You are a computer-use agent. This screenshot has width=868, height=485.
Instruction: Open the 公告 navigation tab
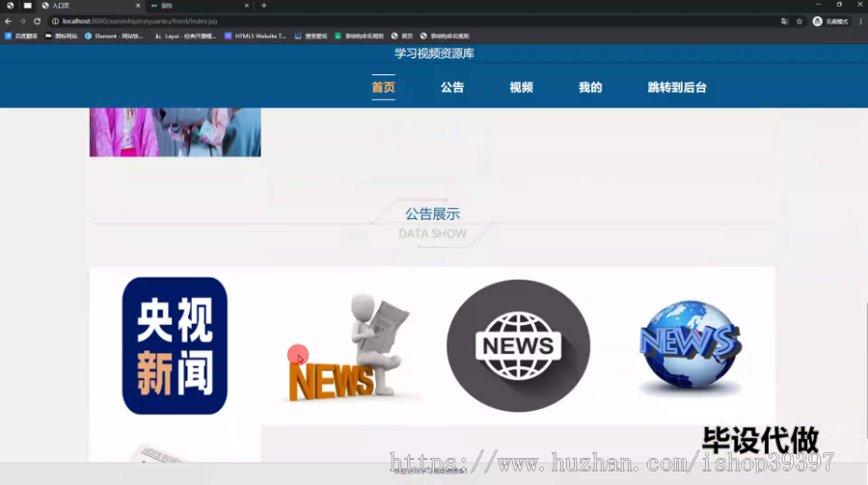coord(452,87)
